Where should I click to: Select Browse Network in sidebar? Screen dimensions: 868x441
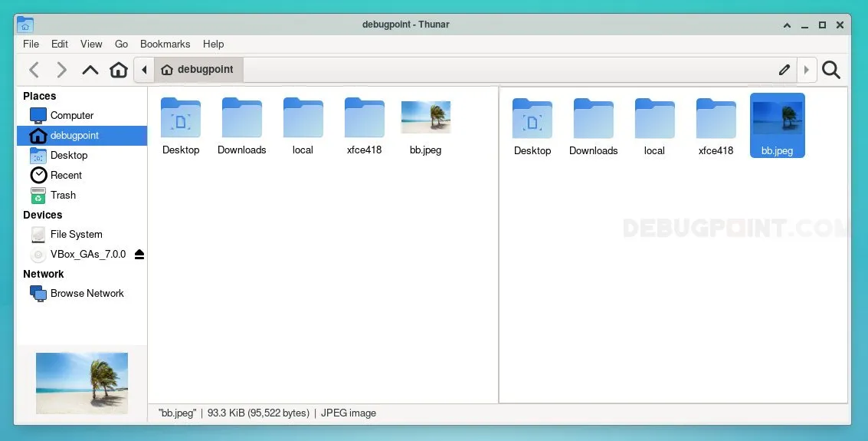87,293
